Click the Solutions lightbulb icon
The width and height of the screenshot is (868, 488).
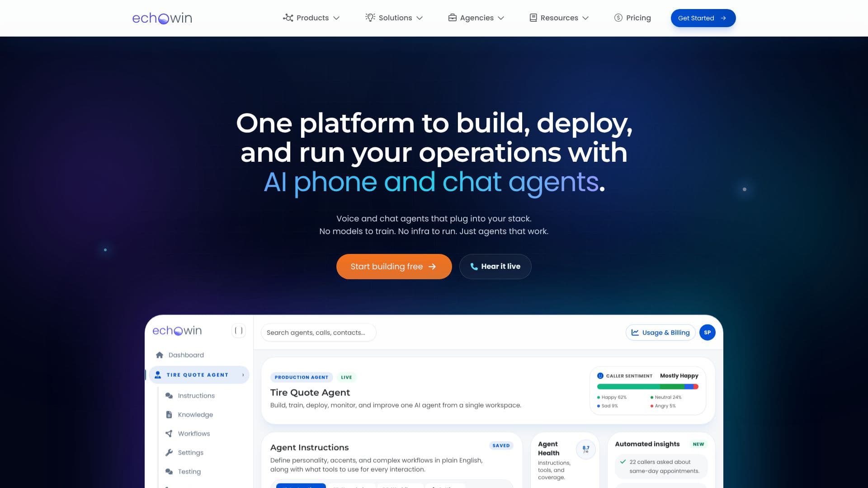click(370, 18)
